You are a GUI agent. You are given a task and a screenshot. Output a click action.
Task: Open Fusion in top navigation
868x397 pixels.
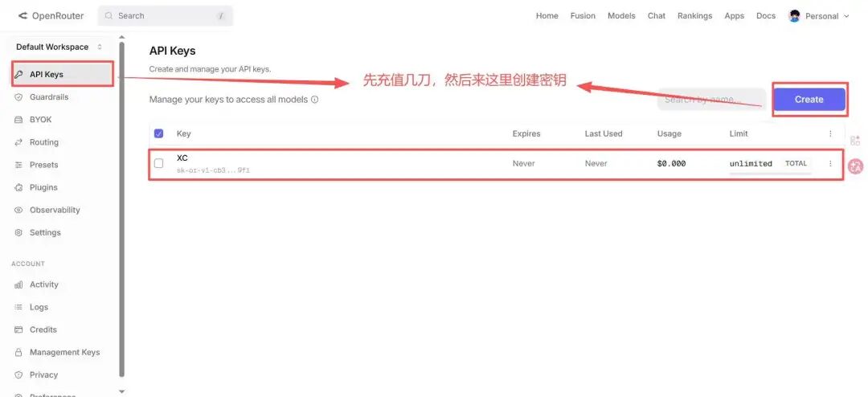tap(583, 16)
